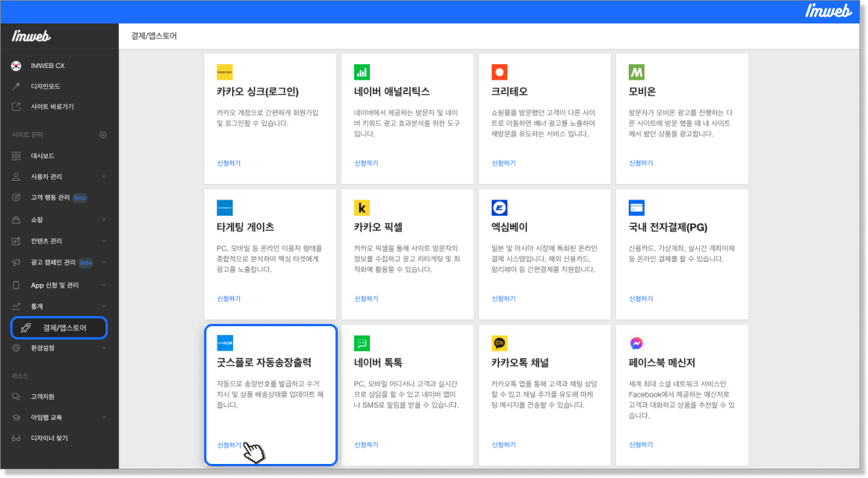Click the IMWEB CX Korean flag icon

pyautogui.click(x=16, y=66)
